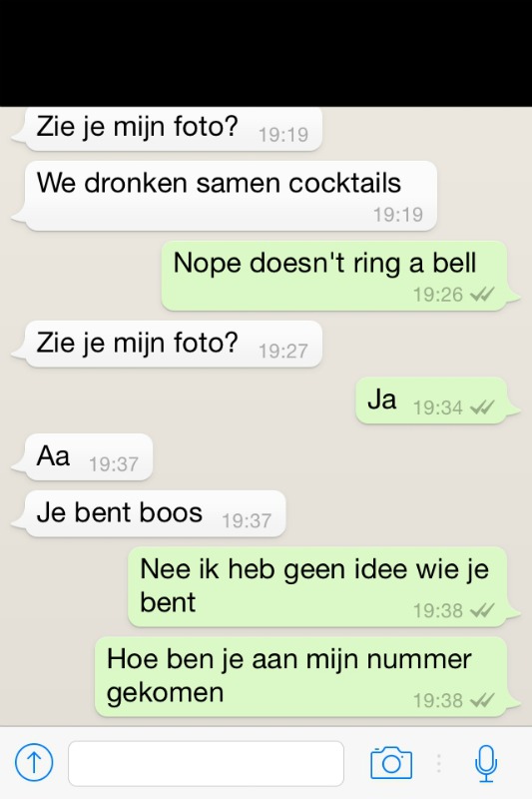Select 'Nee ik heb geen idee wie je bent' bubble
This screenshot has height=799, width=532.
323,587
